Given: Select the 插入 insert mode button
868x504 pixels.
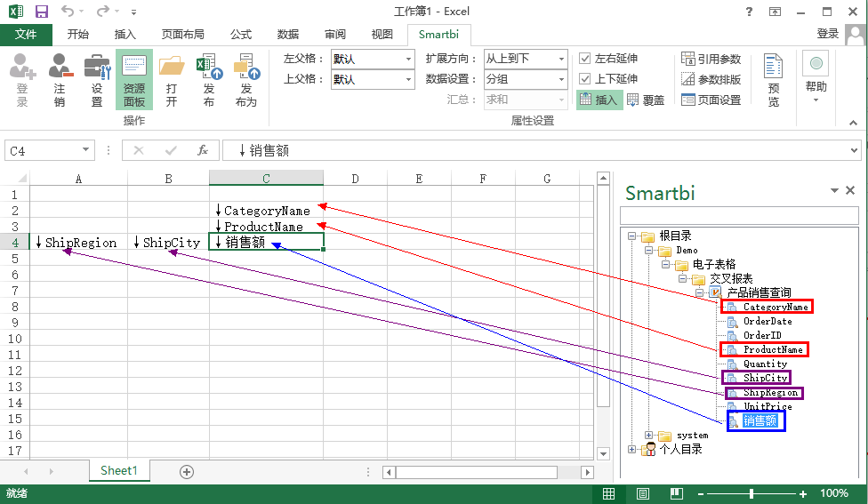Looking at the screenshot, I should click(x=599, y=100).
